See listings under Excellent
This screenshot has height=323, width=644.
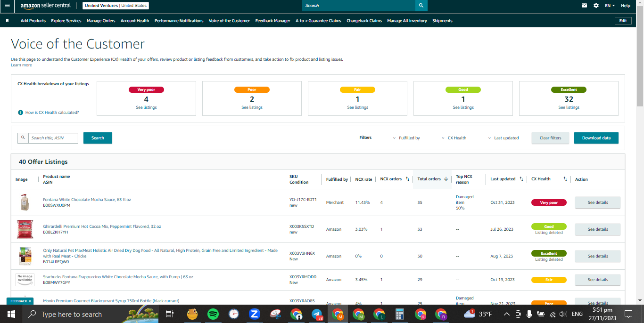[569, 107]
